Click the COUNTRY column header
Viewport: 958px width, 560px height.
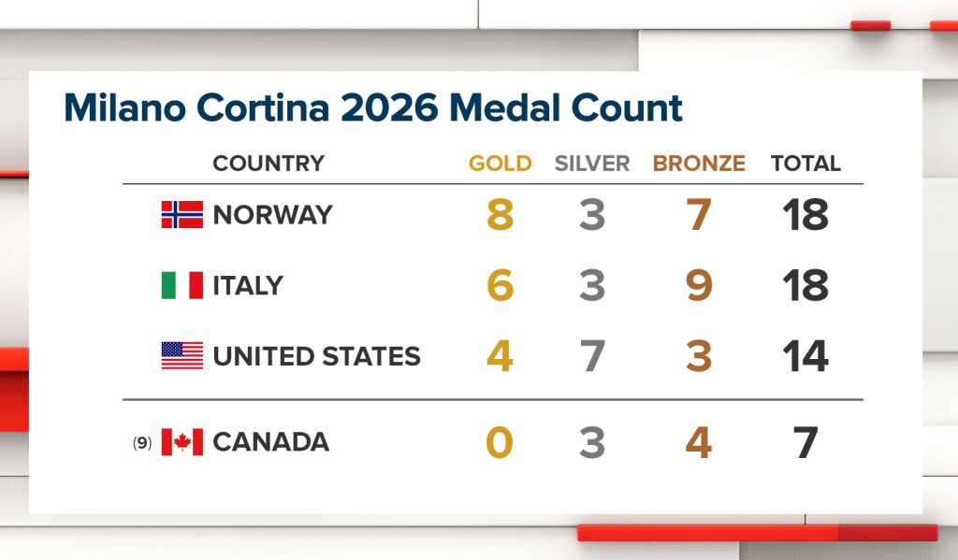click(x=269, y=164)
